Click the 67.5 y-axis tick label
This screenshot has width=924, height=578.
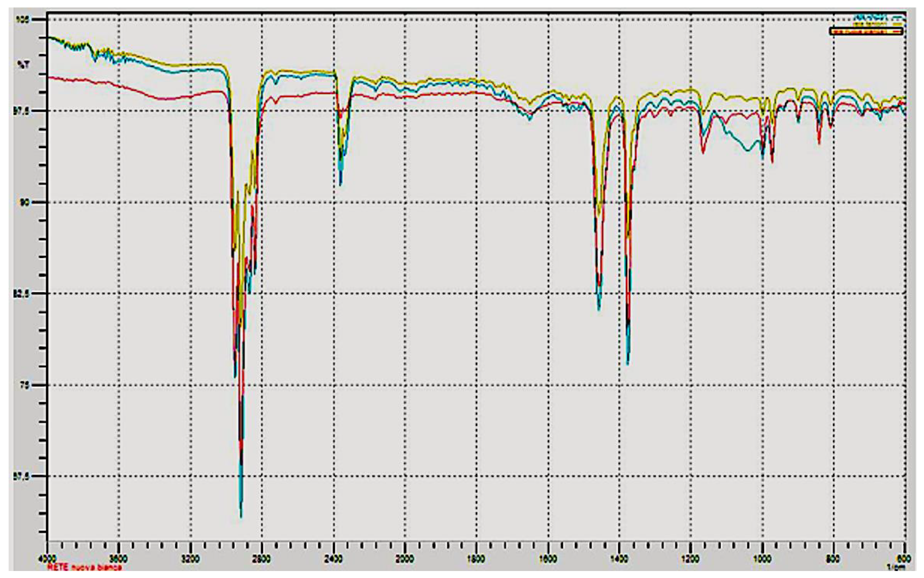[22, 476]
